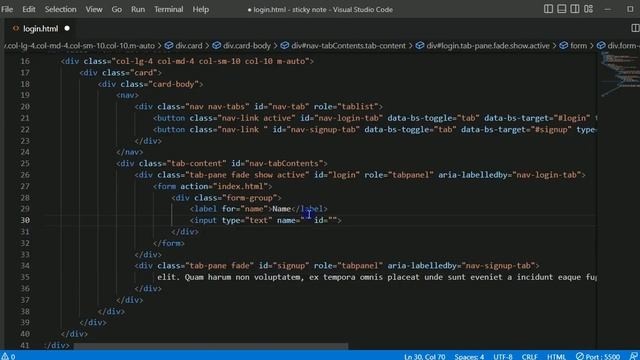Click line number 41 in gutter
This screenshot has height=360, width=640.
(25, 345)
